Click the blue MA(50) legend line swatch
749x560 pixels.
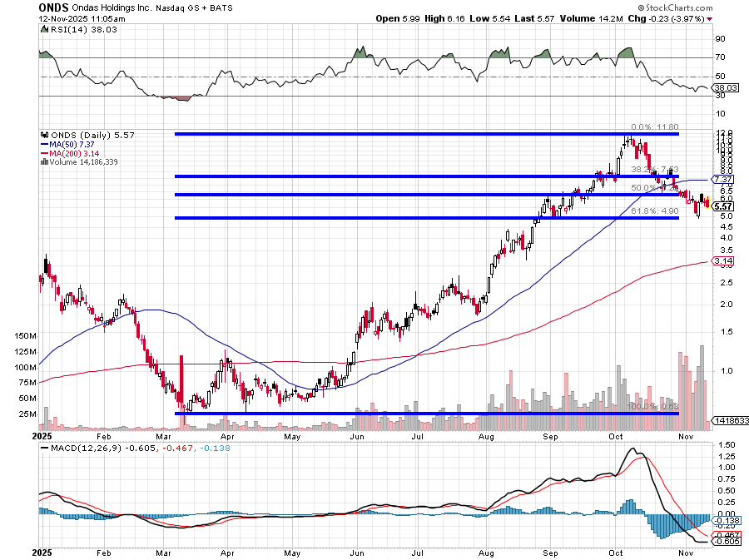(x=42, y=143)
